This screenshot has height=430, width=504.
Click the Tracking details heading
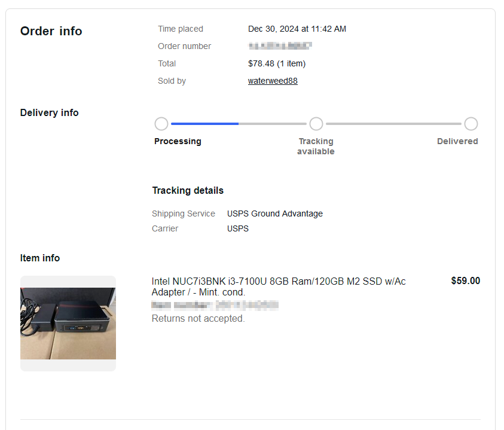tap(188, 190)
